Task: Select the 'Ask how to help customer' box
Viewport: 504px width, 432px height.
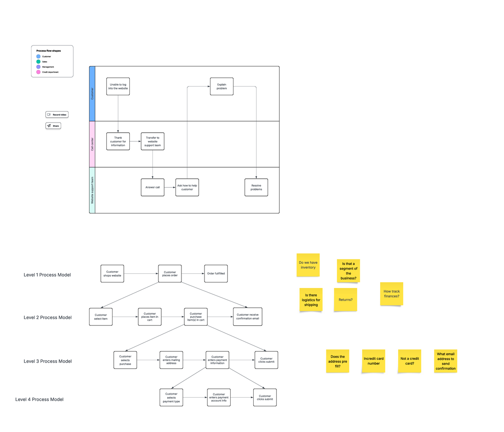Action: click(x=187, y=187)
